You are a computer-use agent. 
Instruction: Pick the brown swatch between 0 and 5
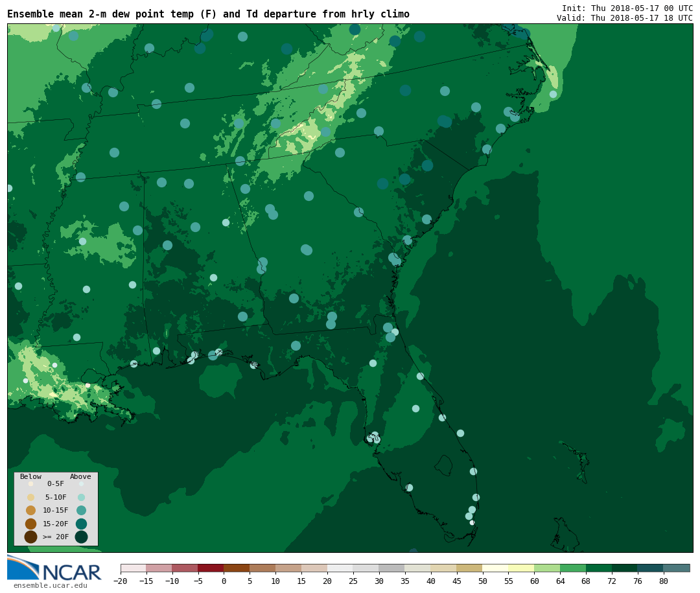click(x=237, y=568)
